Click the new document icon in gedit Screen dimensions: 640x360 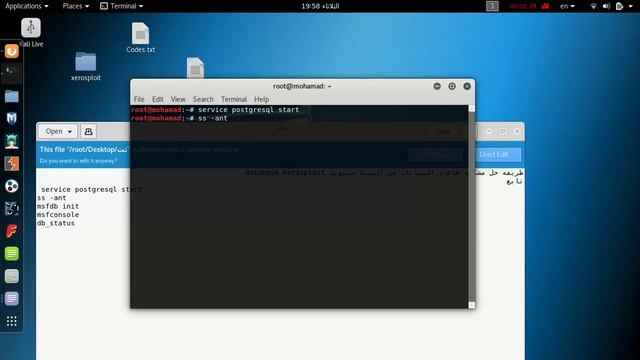88,131
